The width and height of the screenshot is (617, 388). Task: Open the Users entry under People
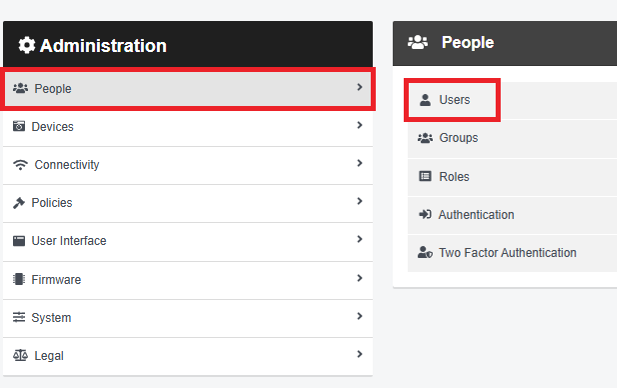[452, 100]
